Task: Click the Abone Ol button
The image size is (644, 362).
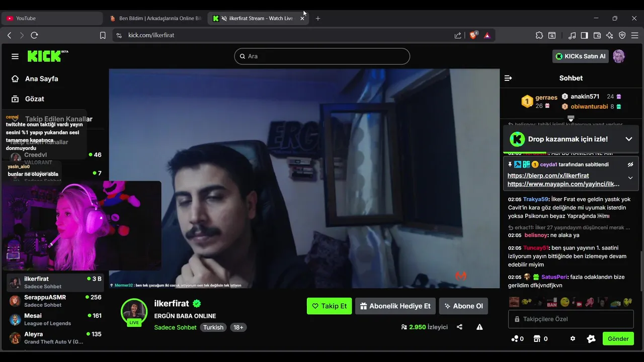Action: [463, 306]
